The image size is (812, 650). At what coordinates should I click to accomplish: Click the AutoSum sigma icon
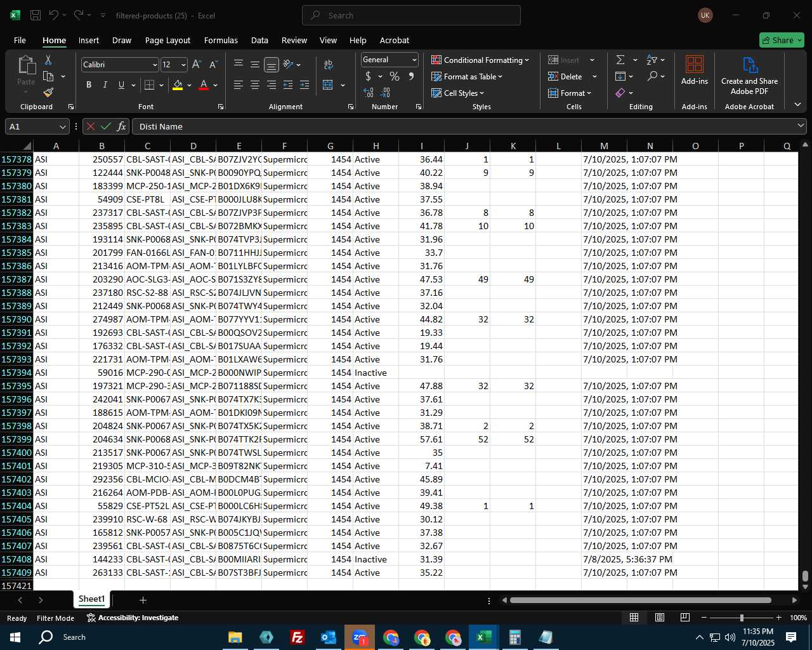(620, 60)
